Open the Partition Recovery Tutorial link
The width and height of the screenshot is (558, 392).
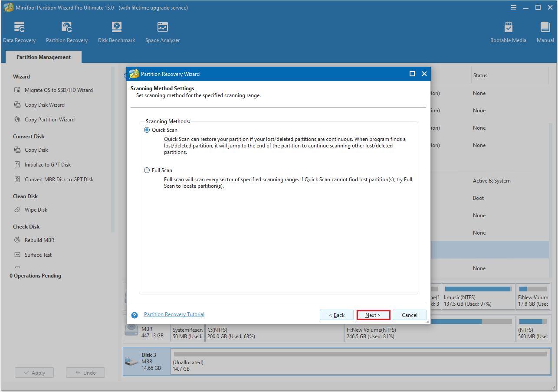click(174, 314)
